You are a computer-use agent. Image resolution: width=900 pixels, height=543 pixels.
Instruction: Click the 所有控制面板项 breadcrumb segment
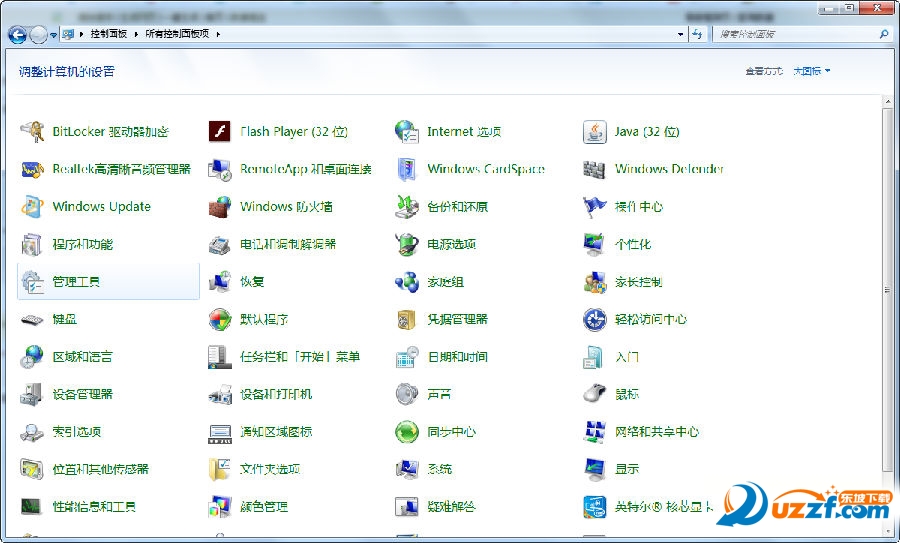pyautogui.click(x=178, y=34)
